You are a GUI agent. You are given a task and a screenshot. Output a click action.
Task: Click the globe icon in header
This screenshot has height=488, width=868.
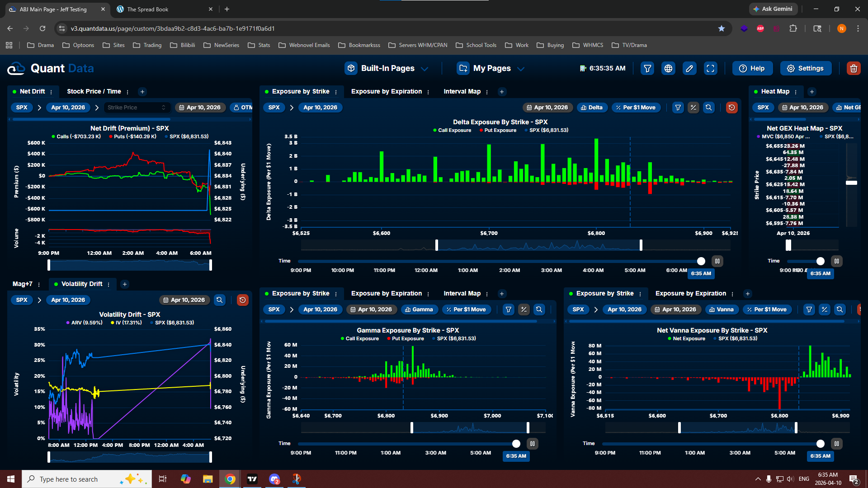pos(668,69)
